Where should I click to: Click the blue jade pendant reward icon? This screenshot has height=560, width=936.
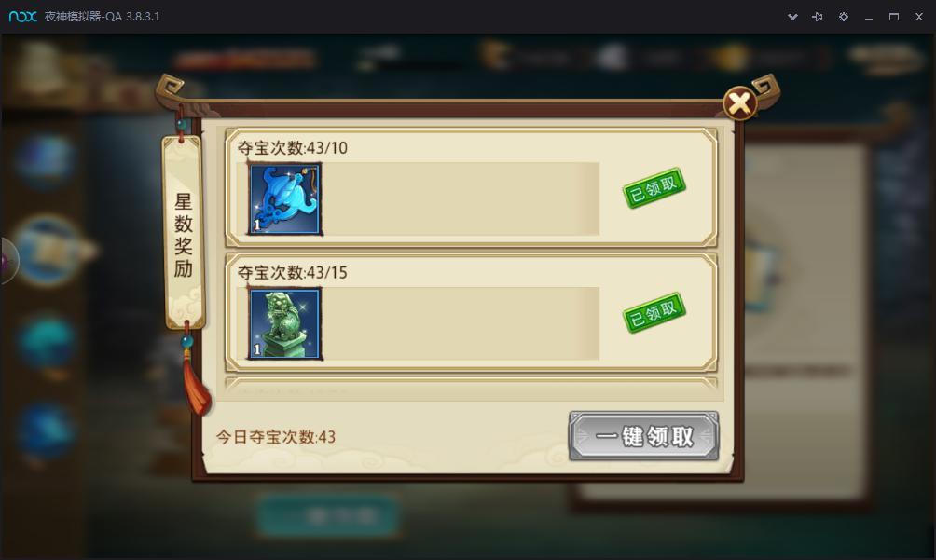click(284, 199)
